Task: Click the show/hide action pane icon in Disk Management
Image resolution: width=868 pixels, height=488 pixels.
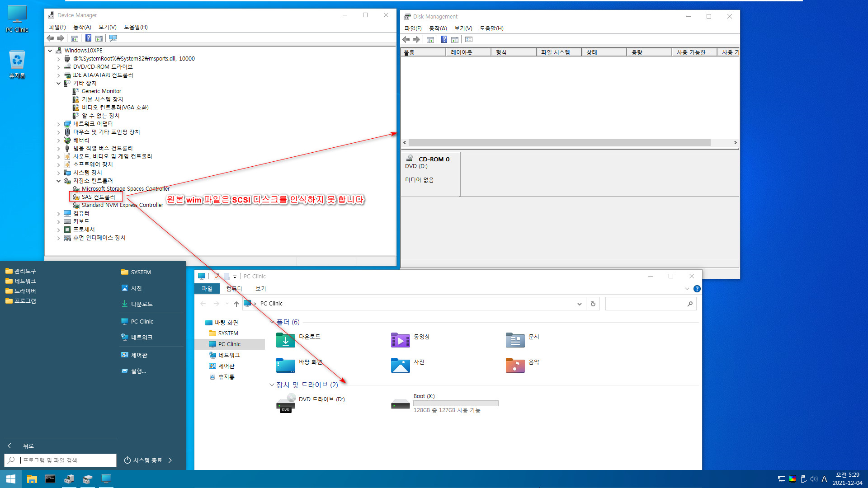Action: point(455,40)
